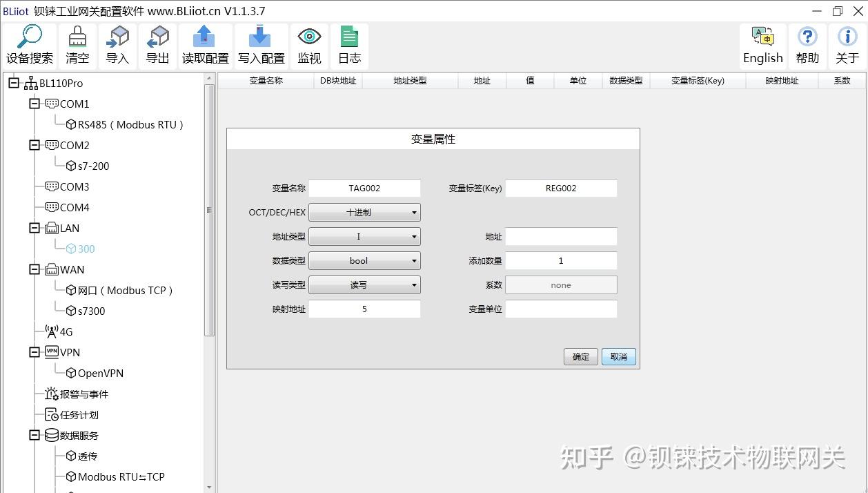This screenshot has width=868, height=493.
Task: Click the DB块地址 column header
Action: point(338,81)
